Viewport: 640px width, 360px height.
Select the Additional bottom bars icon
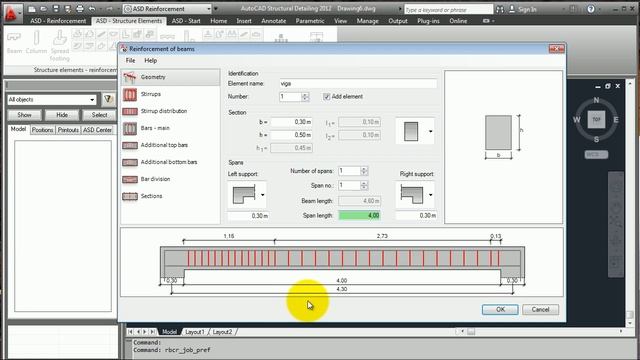tap(130, 162)
